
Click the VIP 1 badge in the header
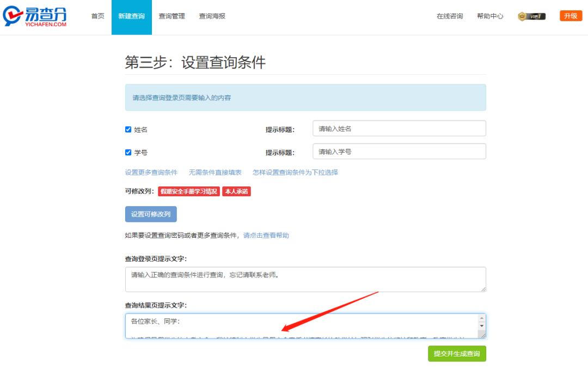click(x=531, y=16)
